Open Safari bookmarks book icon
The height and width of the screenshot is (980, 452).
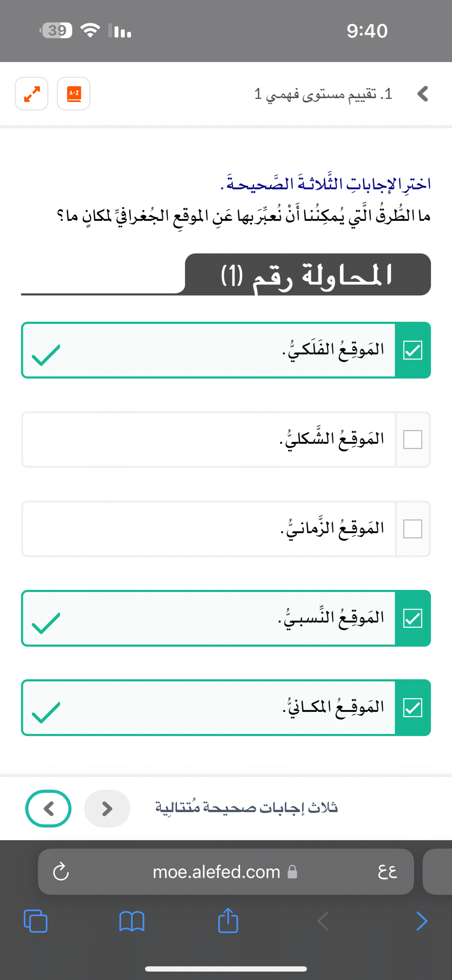pos(132,921)
